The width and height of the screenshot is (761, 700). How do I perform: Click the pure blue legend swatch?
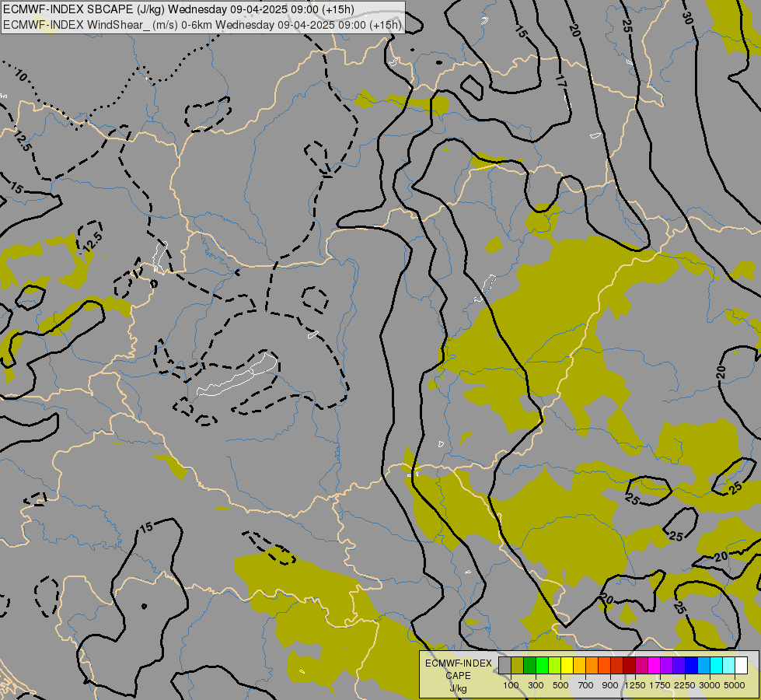click(x=692, y=665)
